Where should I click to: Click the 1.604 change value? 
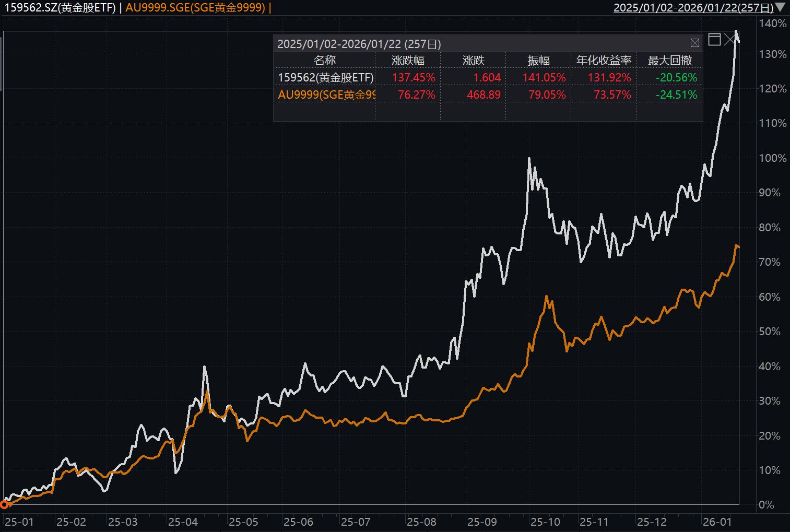coord(487,78)
